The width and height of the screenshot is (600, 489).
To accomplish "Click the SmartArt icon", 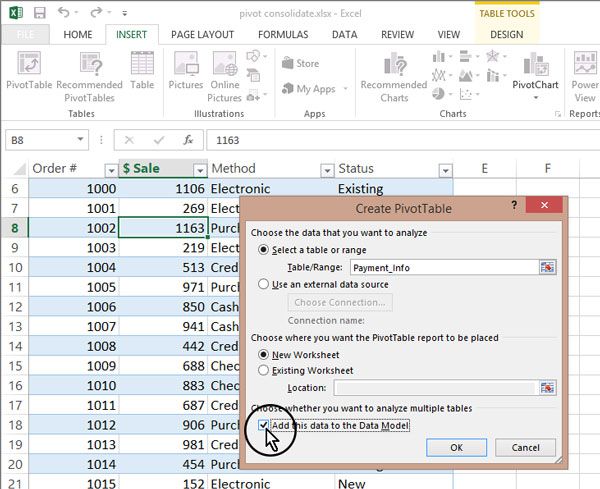I will (x=253, y=75).
